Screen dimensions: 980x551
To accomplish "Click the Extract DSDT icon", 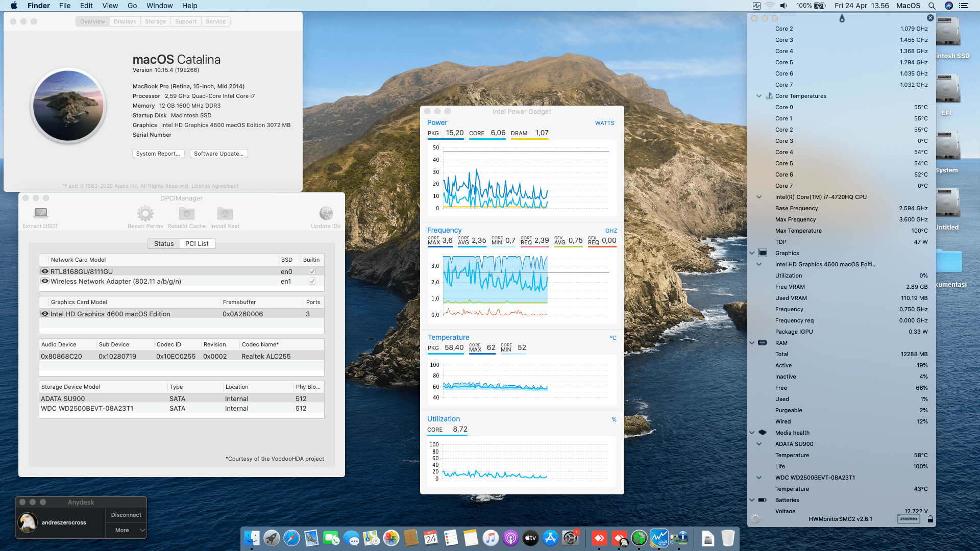I will pyautogui.click(x=40, y=213).
